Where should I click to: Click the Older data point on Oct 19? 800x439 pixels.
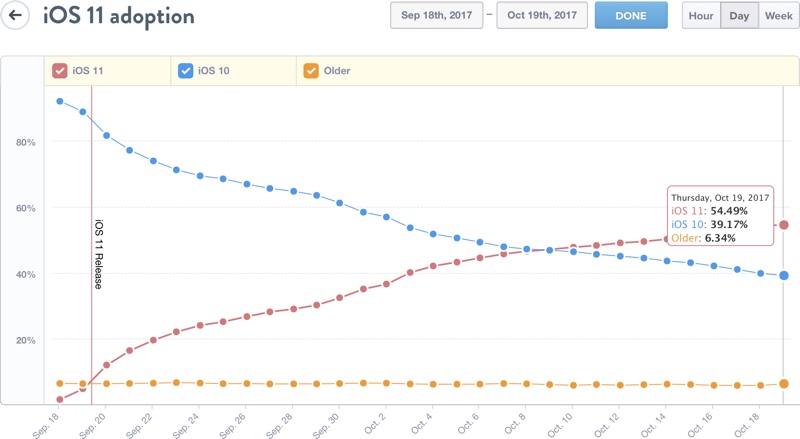[784, 384]
